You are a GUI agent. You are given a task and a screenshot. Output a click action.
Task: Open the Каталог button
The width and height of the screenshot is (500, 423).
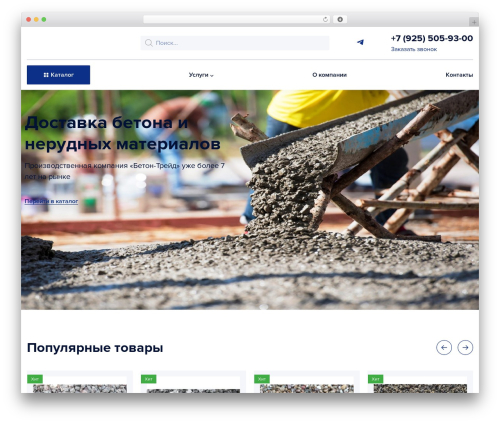[58, 75]
